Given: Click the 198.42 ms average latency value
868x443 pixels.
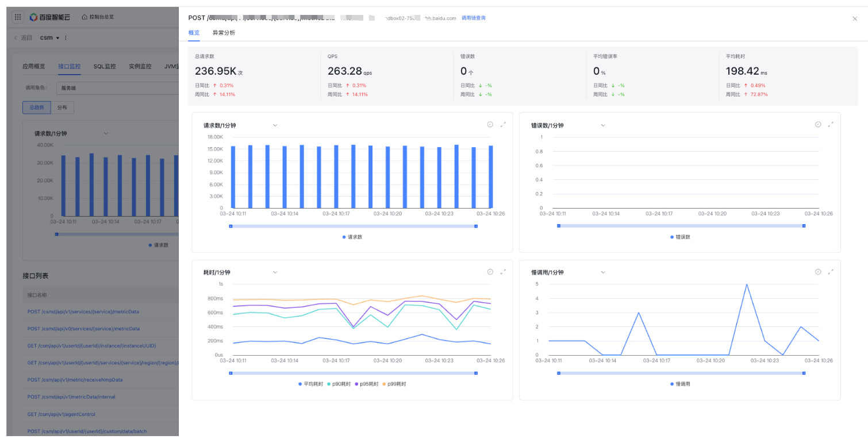Looking at the screenshot, I should (x=743, y=71).
